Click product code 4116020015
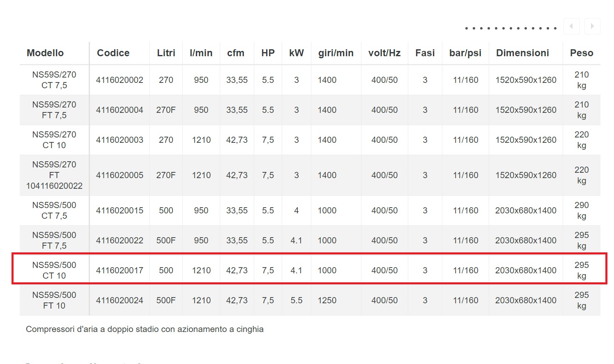This screenshot has height=364, width=614. [x=120, y=211]
